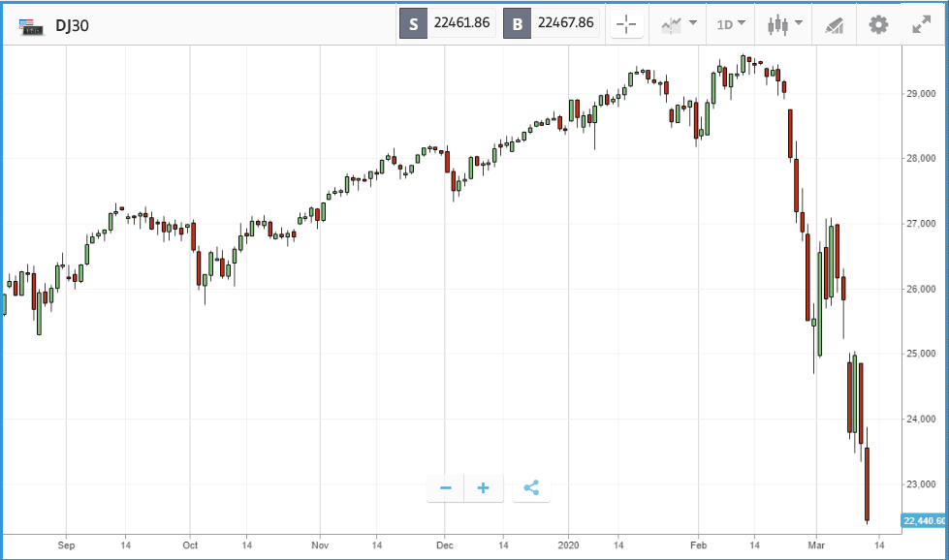Click the Mar label on time axis
949x560 pixels.
(816, 545)
